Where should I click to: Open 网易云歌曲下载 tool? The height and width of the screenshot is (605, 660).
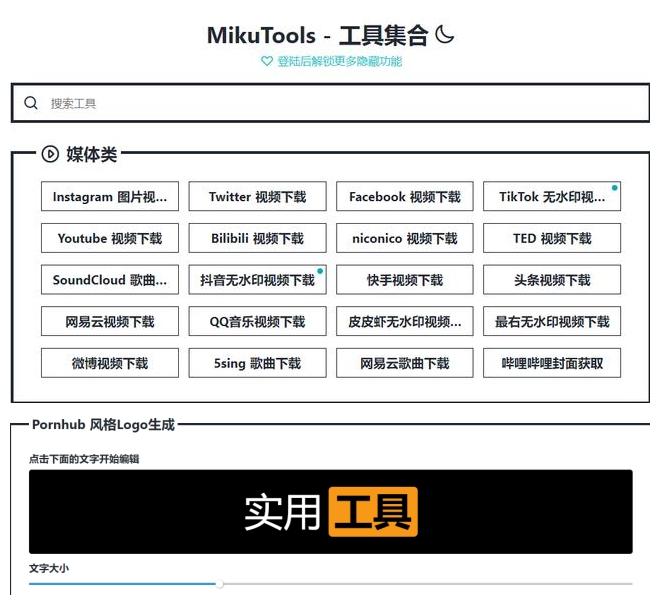[405, 363]
